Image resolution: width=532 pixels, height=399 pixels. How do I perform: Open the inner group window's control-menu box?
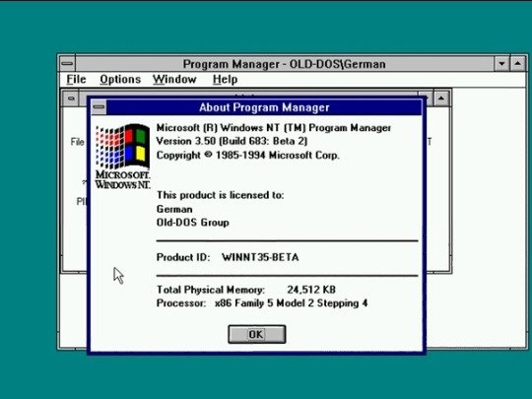click(x=71, y=99)
